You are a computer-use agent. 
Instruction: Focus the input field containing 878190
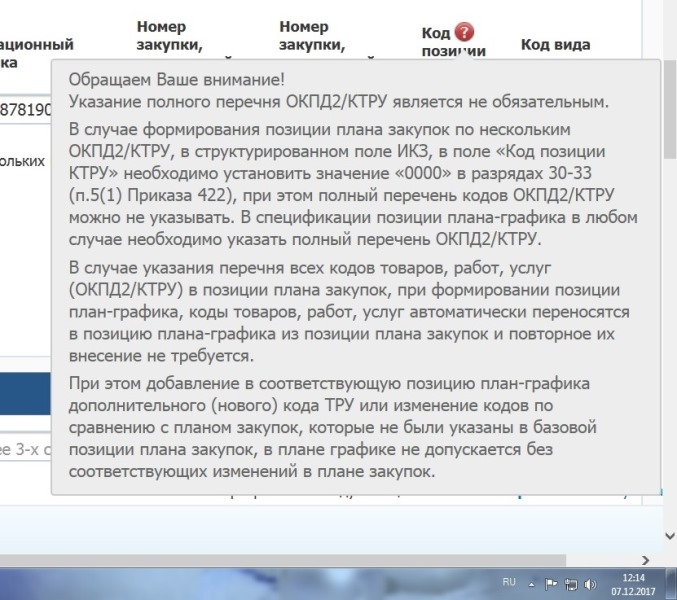tap(25, 109)
